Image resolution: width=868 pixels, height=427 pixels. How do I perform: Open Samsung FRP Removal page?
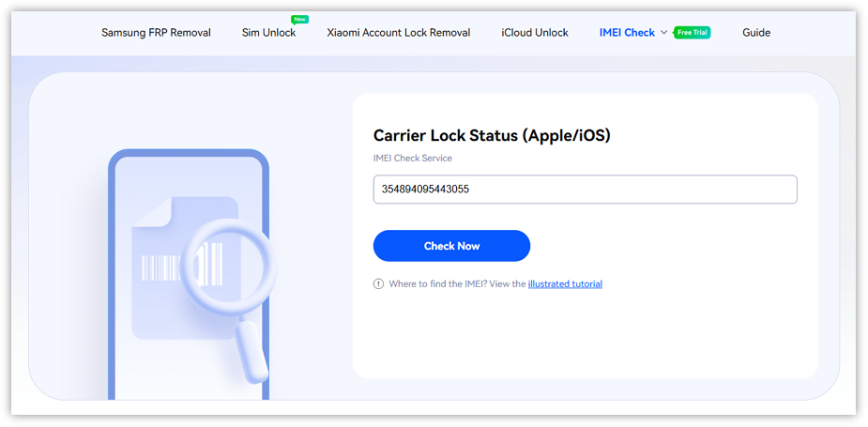156,33
